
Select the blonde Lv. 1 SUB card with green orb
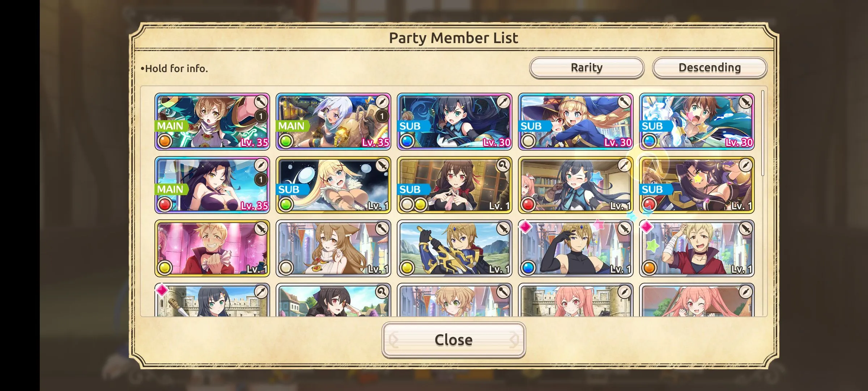point(333,185)
